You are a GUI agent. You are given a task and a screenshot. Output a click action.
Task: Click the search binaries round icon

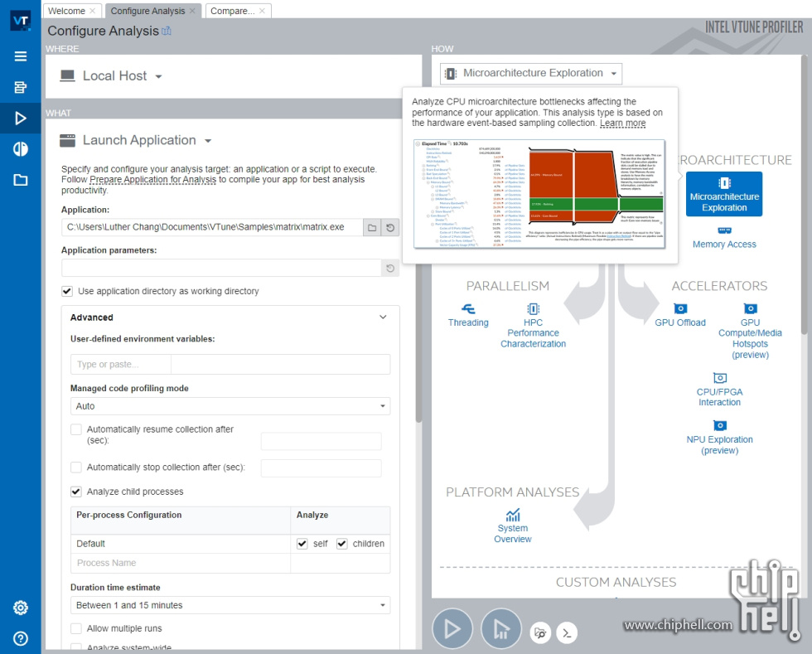click(x=540, y=632)
